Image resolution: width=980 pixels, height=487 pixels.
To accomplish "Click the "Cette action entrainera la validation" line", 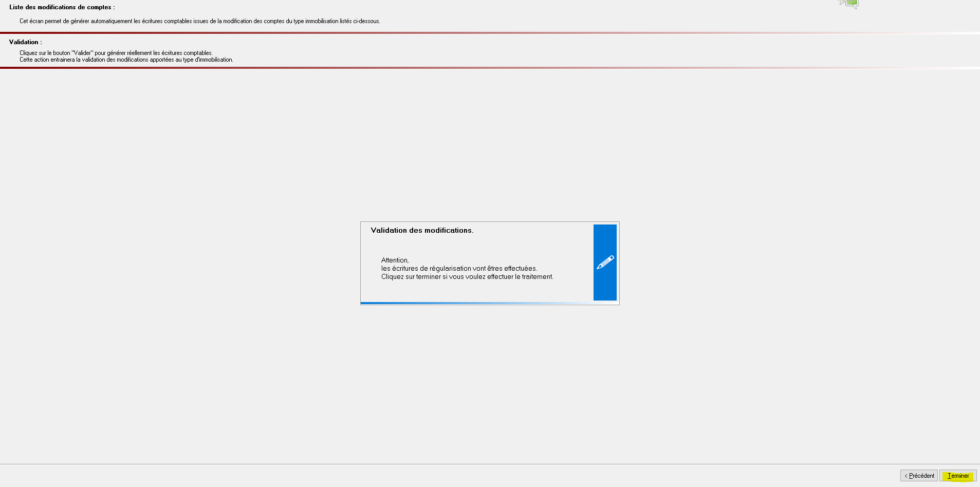I will pos(126,60).
